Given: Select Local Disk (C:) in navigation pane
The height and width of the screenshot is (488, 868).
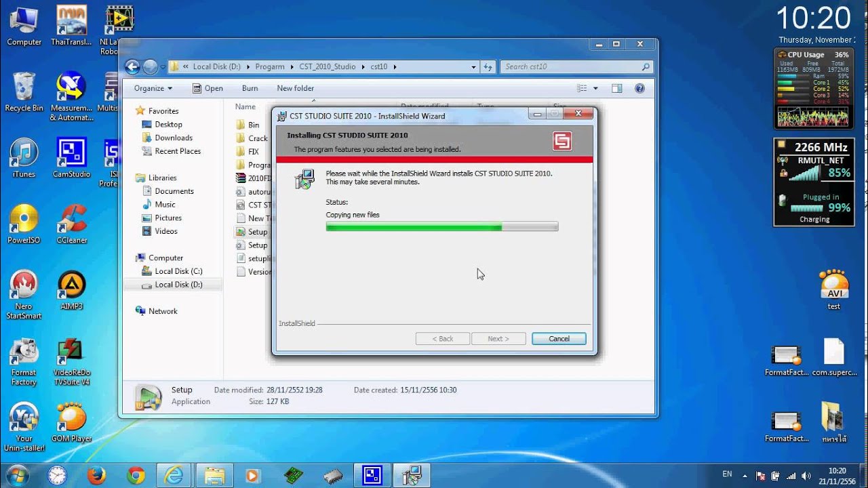Looking at the screenshot, I should (x=178, y=271).
